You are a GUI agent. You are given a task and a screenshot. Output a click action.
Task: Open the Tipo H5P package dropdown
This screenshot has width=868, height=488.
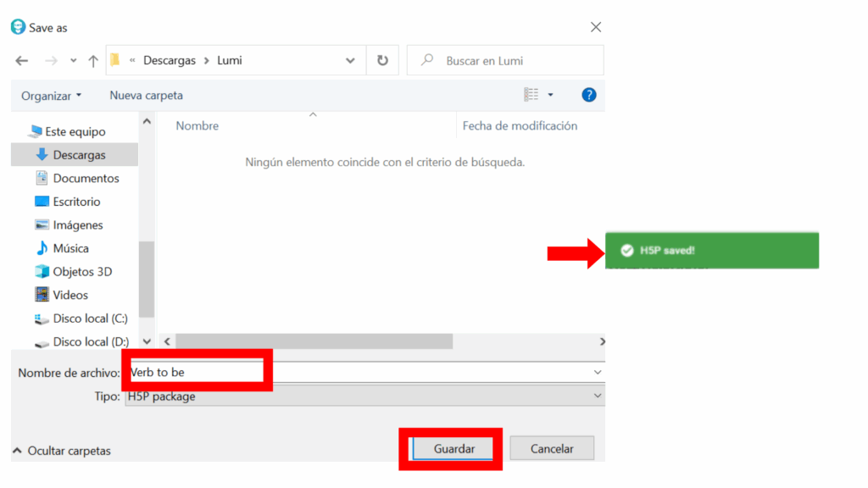(364, 396)
